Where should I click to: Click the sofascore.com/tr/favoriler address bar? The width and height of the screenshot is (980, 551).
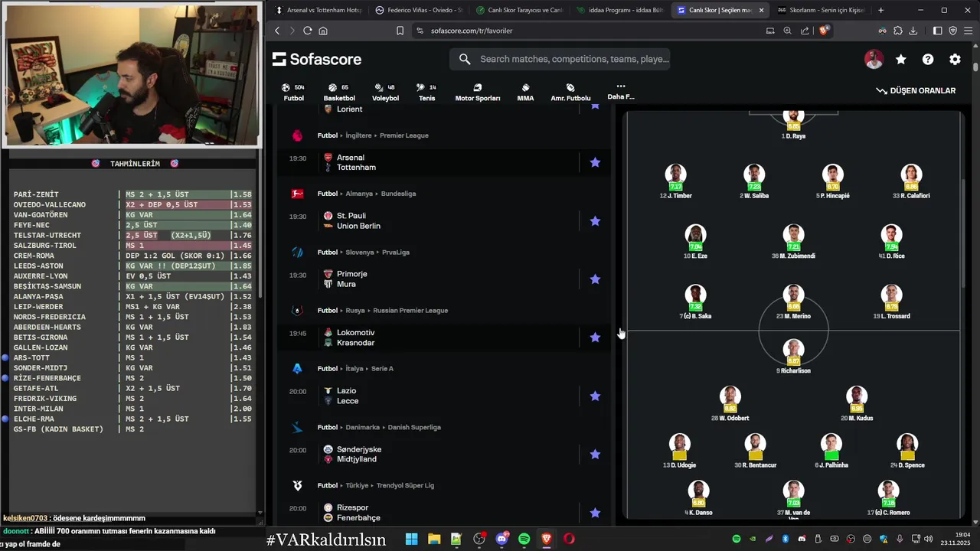point(586,31)
